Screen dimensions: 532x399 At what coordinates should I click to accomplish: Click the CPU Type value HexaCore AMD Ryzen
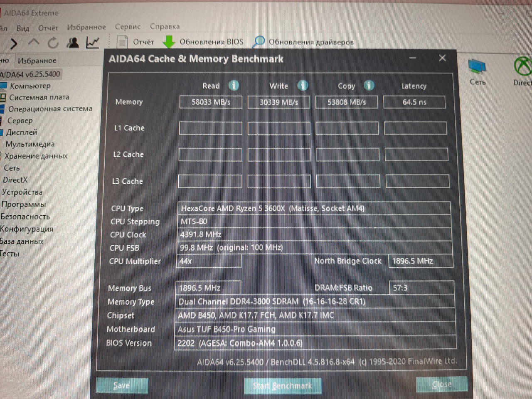click(x=314, y=209)
